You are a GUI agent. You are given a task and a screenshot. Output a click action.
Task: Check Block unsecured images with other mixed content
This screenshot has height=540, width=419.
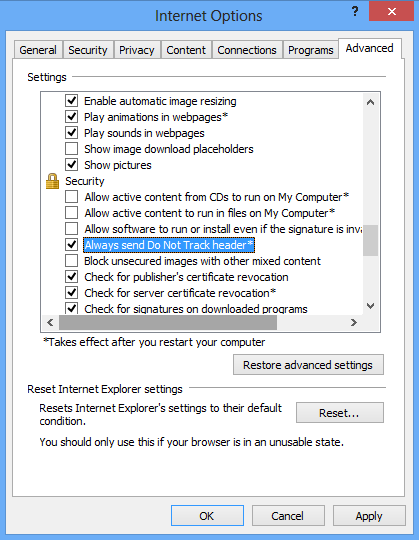click(72, 261)
